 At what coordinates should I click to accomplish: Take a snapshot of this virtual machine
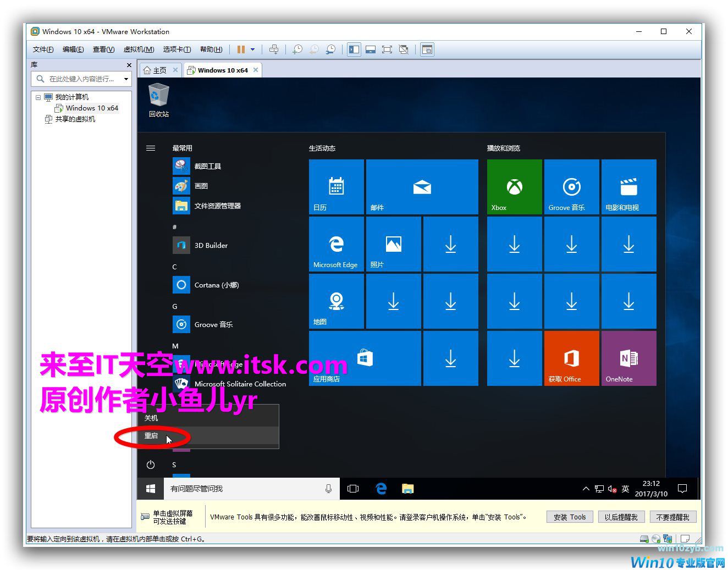pos(297,49)
